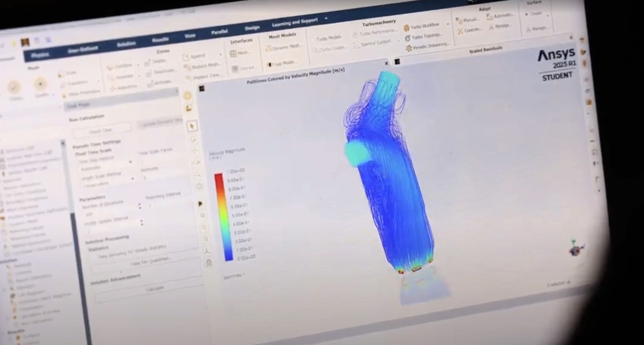Screen dimensions: 644x345
Task: Open the Mesh interfaces tool
Action: pyautogui.click(x=240, y=53)
